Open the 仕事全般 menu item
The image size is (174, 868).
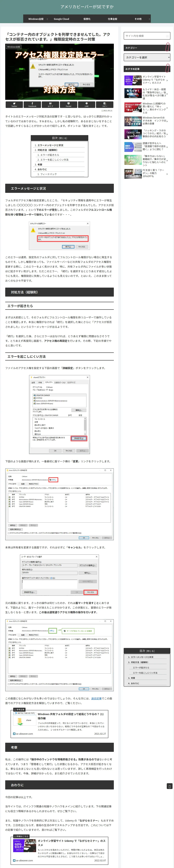[113, 19]
